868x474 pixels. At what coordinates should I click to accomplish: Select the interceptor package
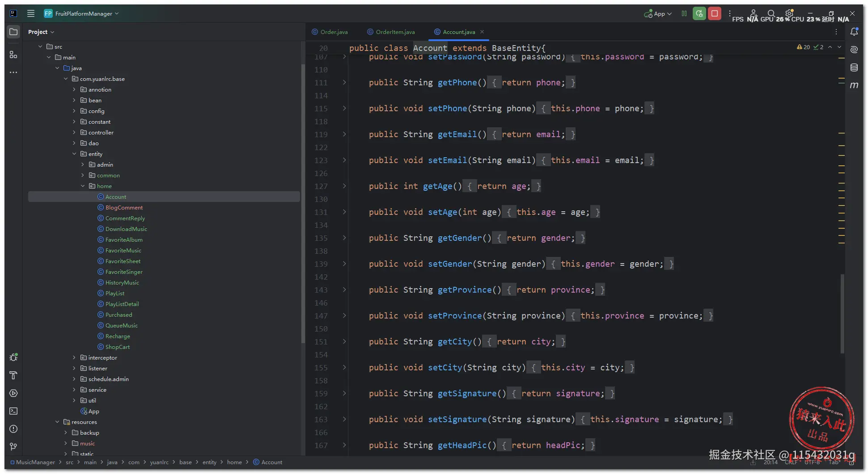point(102,357)
